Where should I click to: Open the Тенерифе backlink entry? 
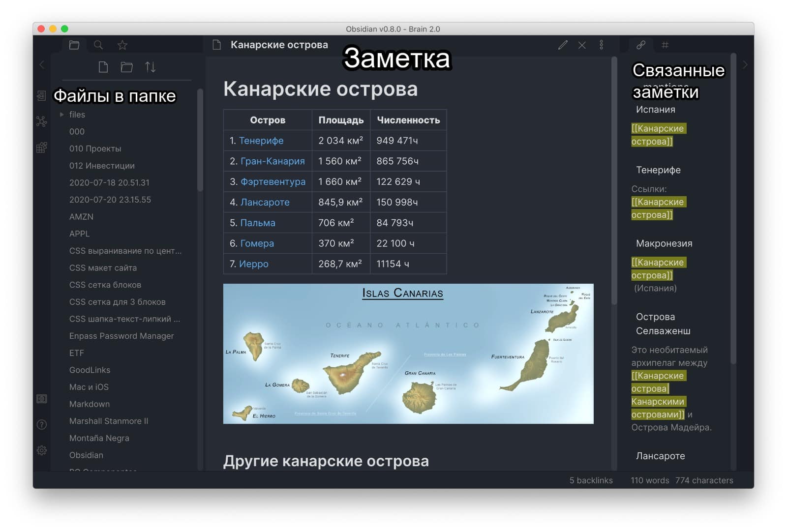coord(658,170)
